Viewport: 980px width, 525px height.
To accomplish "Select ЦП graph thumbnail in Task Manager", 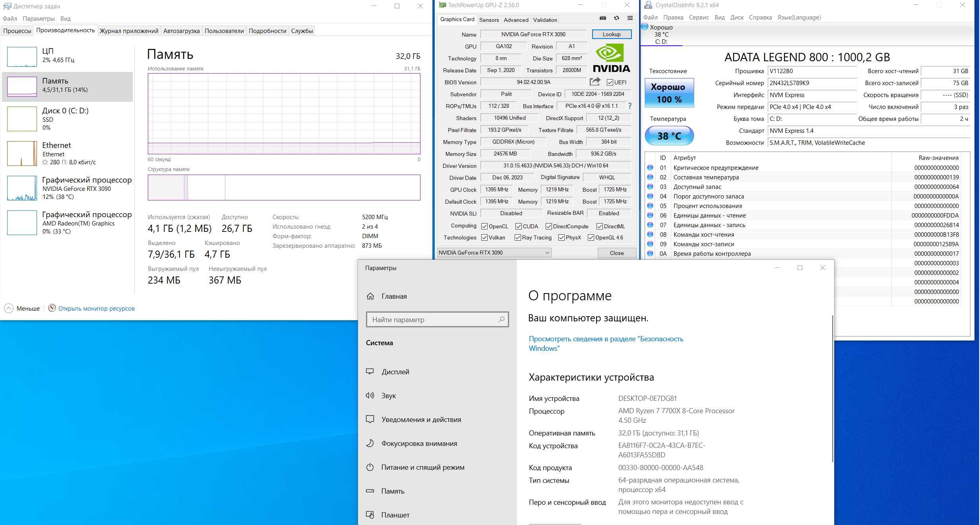I will 22,56.
